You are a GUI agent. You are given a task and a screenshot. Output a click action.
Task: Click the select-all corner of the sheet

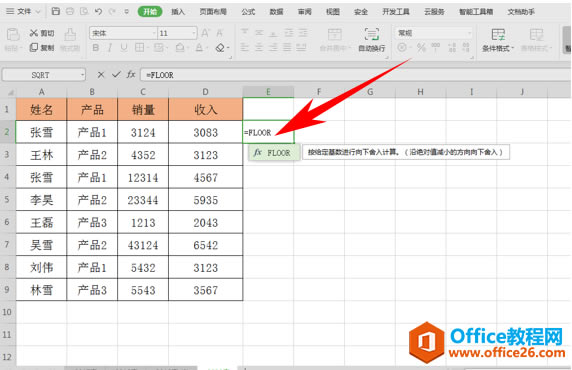8,92
